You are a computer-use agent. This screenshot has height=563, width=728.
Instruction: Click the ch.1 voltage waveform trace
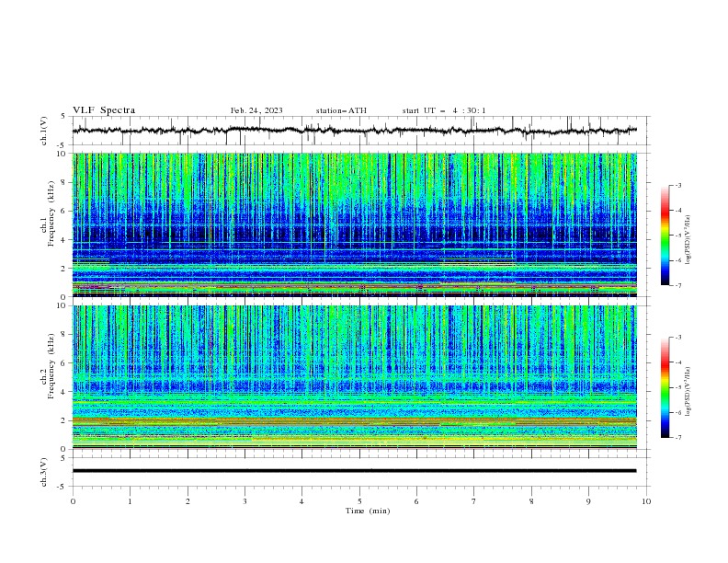pos(355,131)
